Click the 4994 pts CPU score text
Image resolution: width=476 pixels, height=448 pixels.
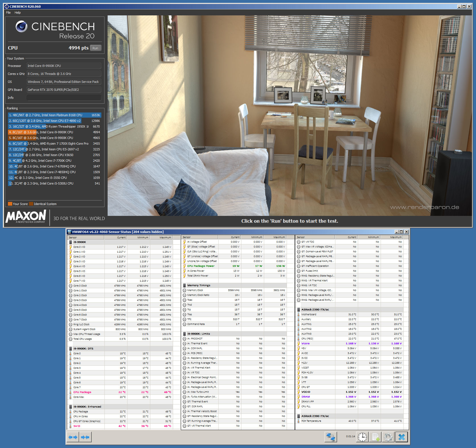(79, 48)
